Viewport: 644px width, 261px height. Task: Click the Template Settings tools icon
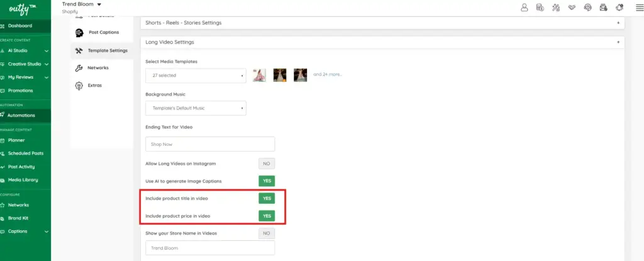tap(79, 50)
